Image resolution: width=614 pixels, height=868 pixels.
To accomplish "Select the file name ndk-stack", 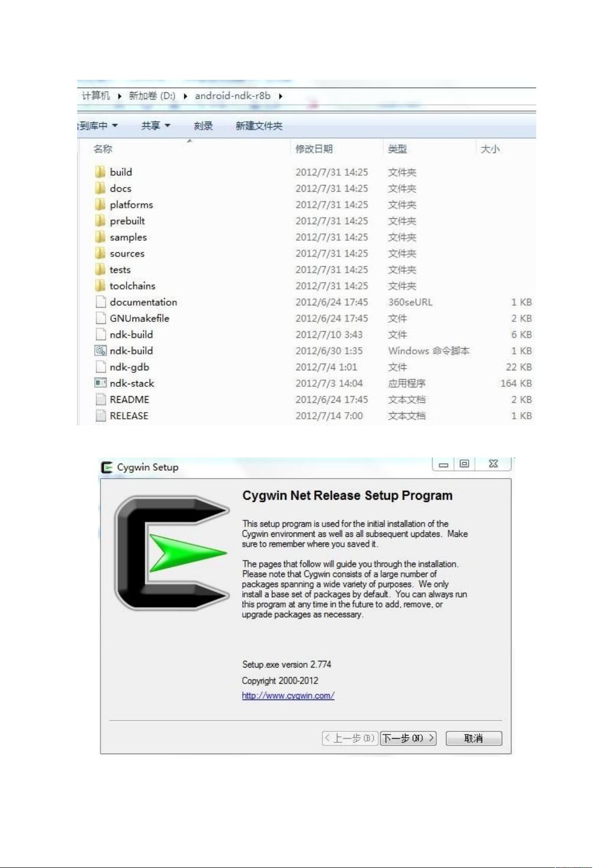I will (132, 383).
